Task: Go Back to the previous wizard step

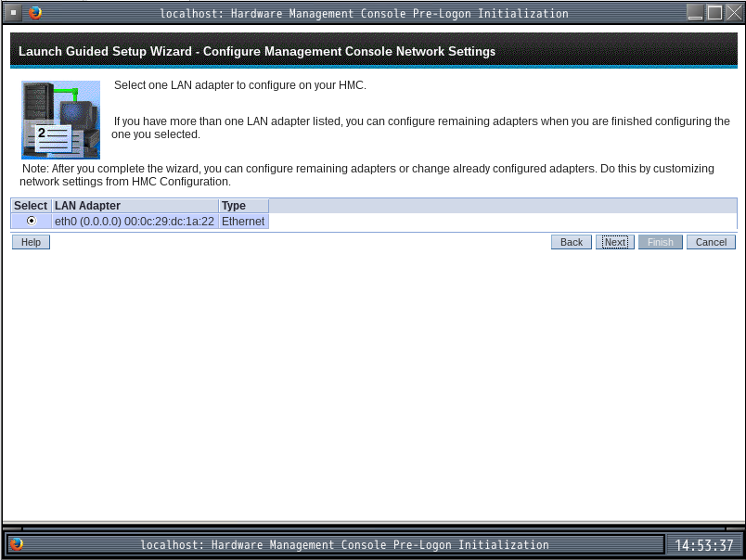Action: click(x=572, y=242)
